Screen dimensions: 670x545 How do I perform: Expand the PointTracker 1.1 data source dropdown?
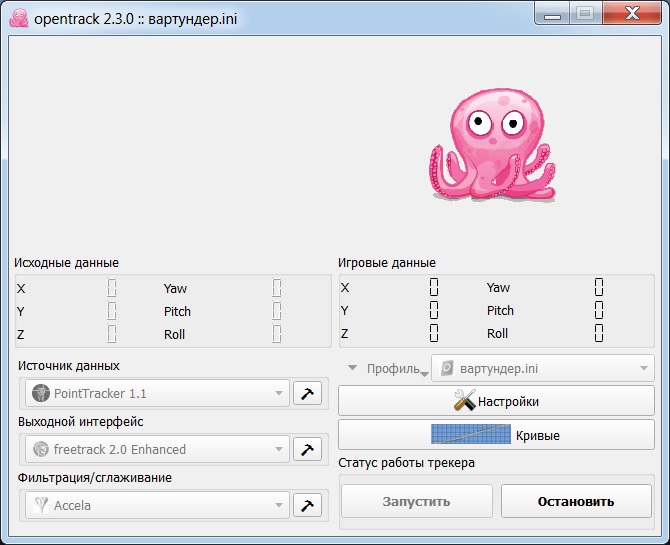(157, 393)
